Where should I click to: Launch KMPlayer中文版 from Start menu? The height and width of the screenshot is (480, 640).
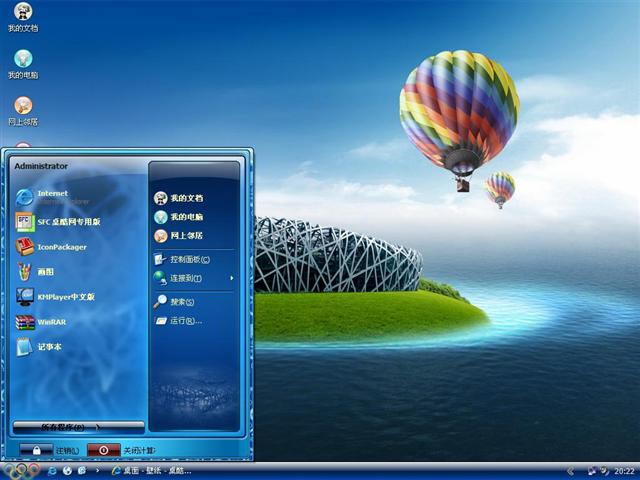(56, 297)
